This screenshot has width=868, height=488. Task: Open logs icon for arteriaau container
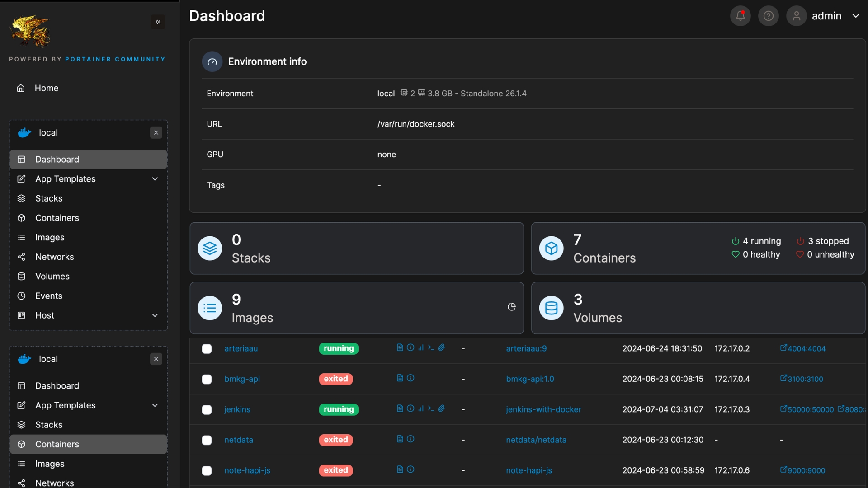coord(400,347)
